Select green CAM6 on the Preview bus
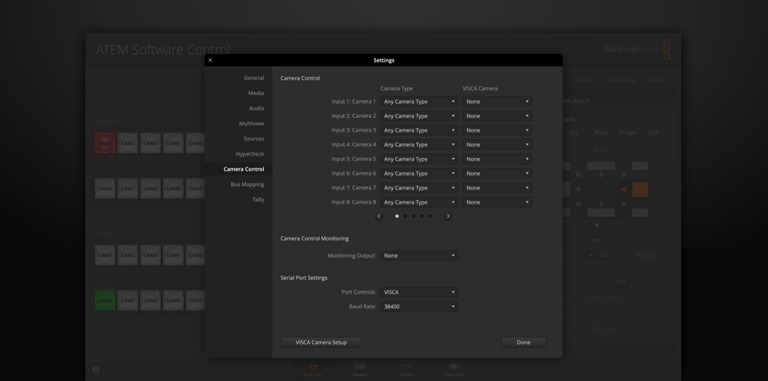This screenshot has width=768, height=381. [x=105, y=300]
